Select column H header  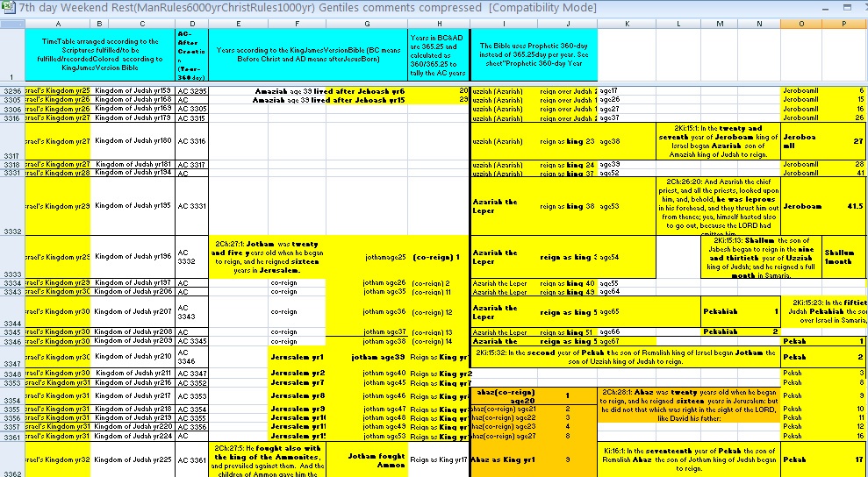point(439,24)
